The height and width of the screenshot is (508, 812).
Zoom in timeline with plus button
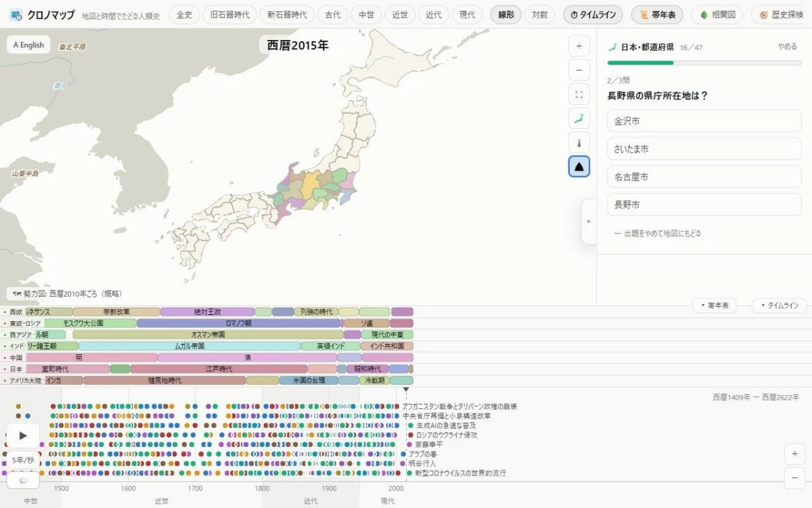[x=794, y=454]
